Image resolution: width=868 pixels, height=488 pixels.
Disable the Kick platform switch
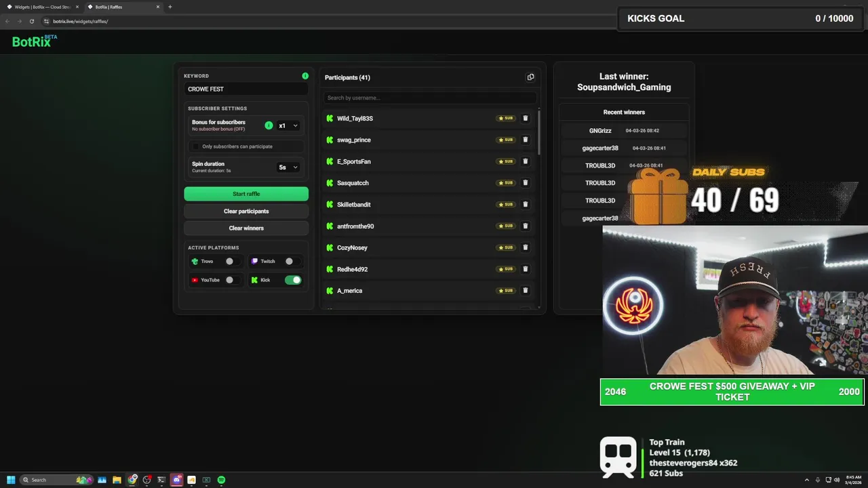(293, 280)
